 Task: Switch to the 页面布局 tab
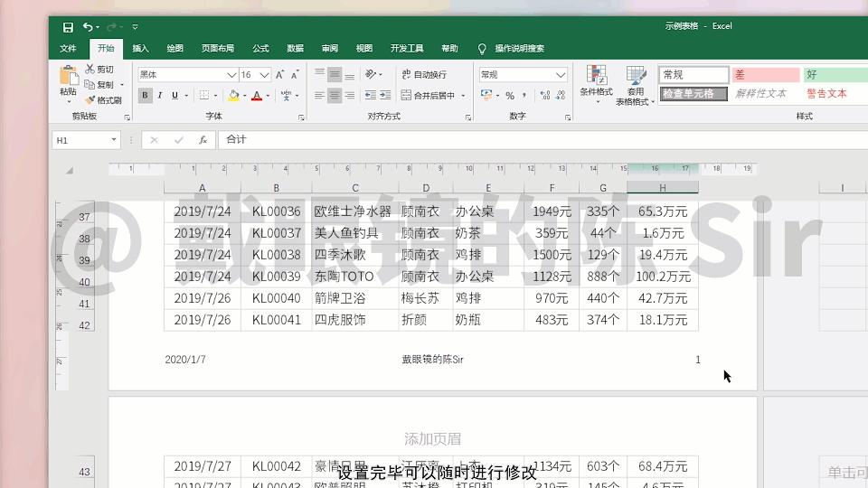[218, 49]
